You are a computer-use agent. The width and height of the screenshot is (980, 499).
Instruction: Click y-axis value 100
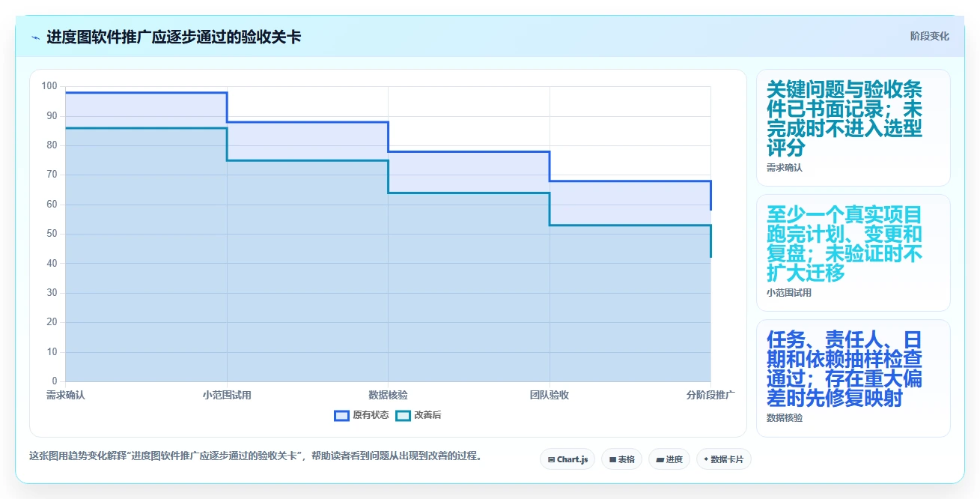[x=49, y=86]
